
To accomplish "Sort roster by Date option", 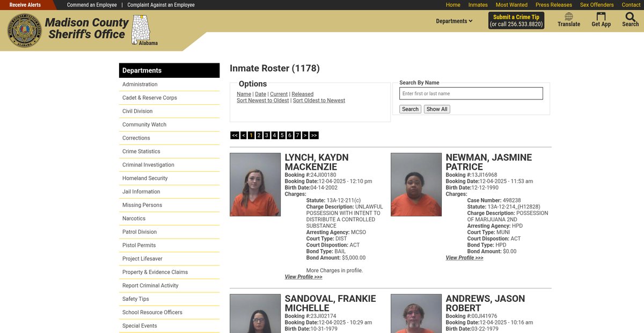I will point(260,94).
